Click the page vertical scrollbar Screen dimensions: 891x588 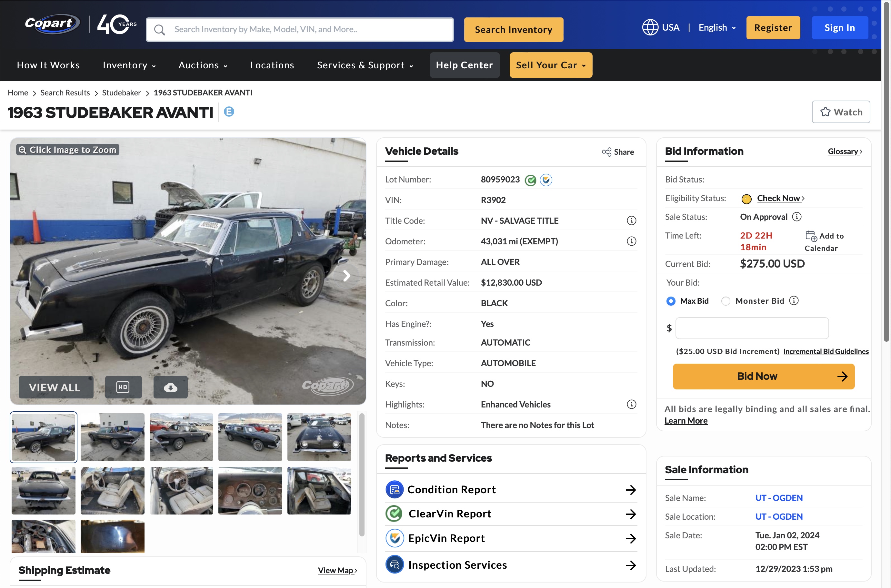point(886,172)
